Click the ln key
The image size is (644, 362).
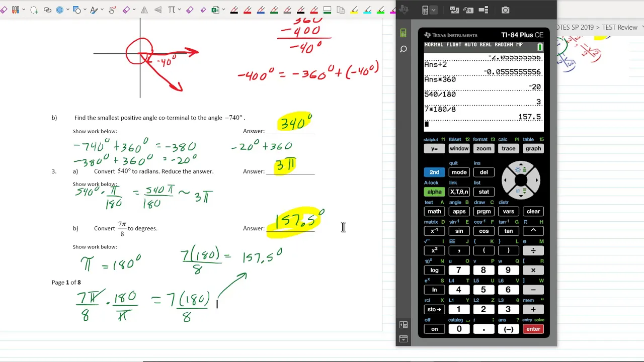point(434,290)
